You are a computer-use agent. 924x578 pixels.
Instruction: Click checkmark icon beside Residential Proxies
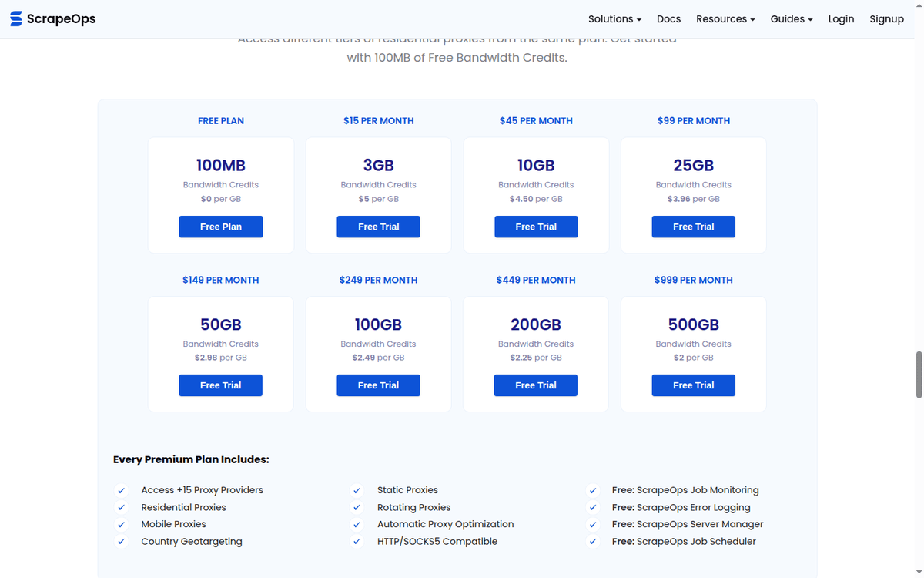121,507
